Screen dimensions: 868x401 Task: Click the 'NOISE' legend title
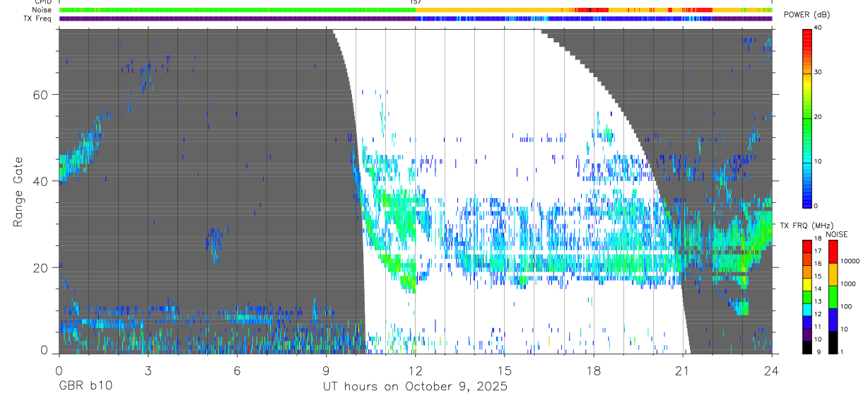point(837,234)
